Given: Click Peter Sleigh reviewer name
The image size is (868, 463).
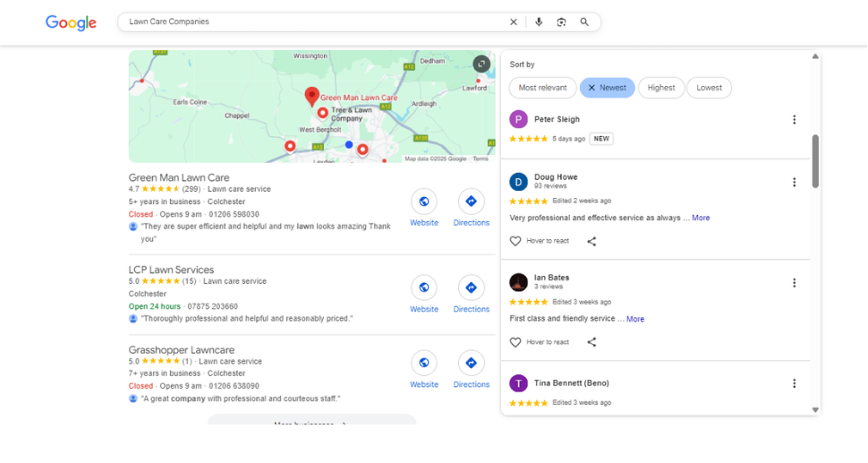Looking at the screenshot, I should [x=557, y=119].
